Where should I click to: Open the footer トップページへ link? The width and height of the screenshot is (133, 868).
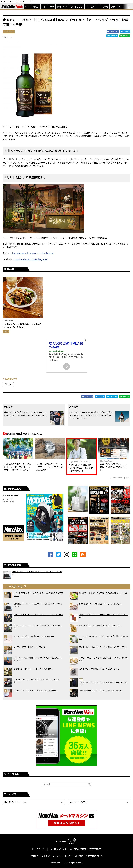click(39, 849)
